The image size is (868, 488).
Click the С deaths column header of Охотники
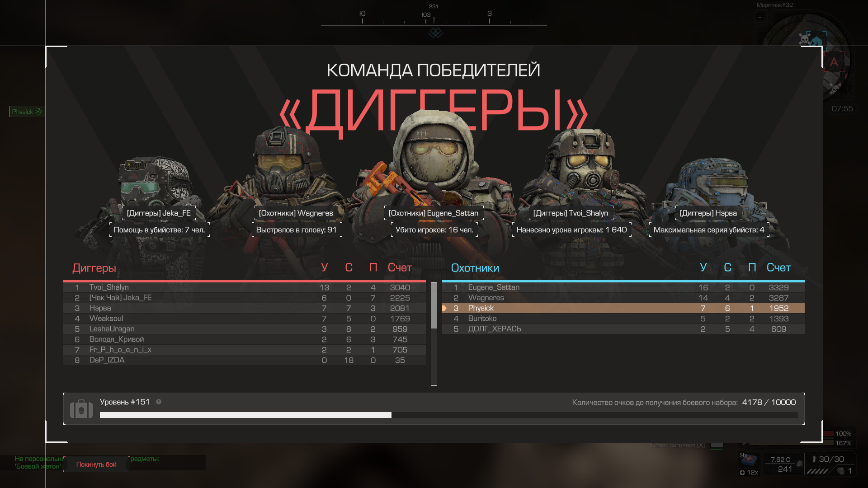727,267
